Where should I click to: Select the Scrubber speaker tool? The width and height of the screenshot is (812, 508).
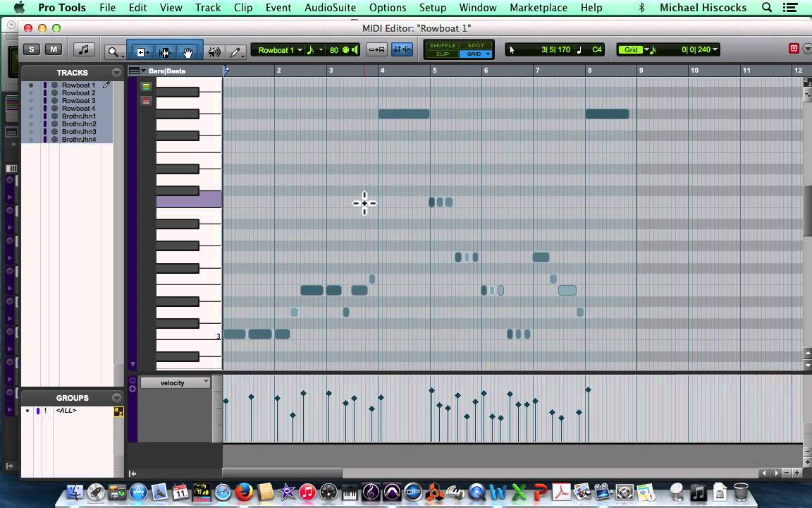click(214, 52)
